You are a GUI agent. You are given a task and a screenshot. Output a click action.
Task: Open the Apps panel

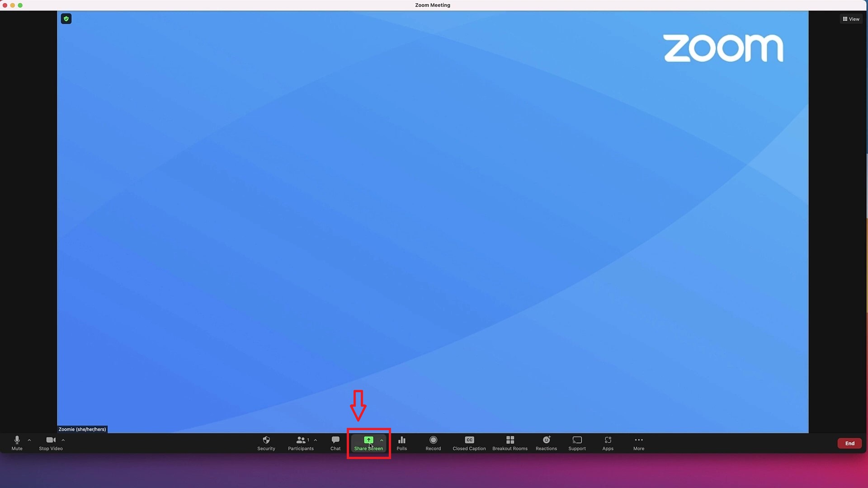[x=608, y=443]
